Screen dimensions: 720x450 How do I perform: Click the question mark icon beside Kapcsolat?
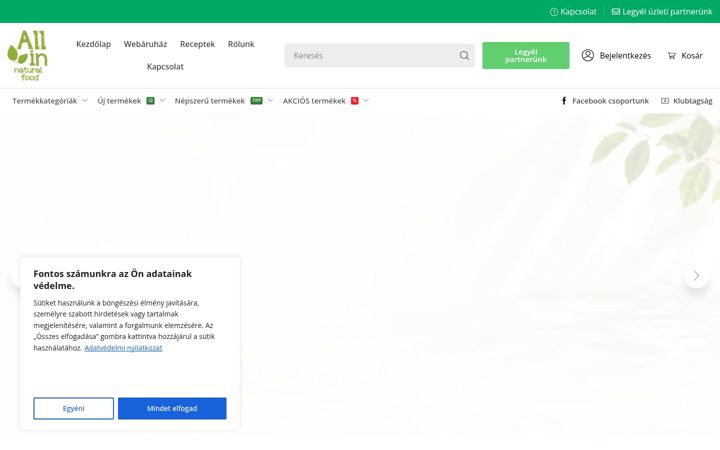tap(554, 12)
